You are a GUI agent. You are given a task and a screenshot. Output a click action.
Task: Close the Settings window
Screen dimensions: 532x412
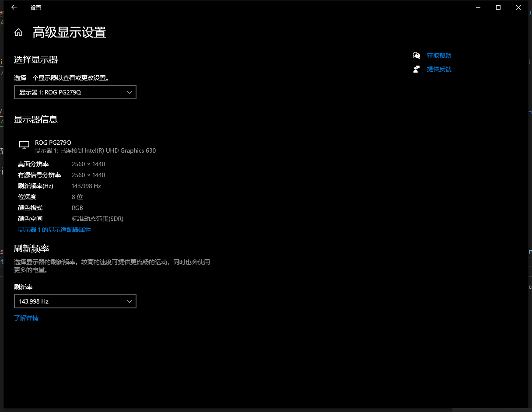click(518, 7)
